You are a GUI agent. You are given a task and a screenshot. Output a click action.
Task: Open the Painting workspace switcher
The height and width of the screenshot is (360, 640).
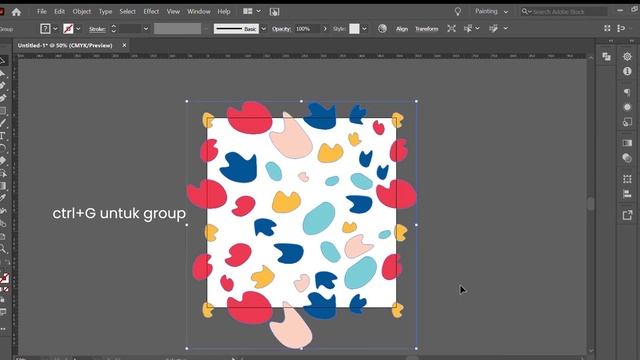(x=491, y=11)
